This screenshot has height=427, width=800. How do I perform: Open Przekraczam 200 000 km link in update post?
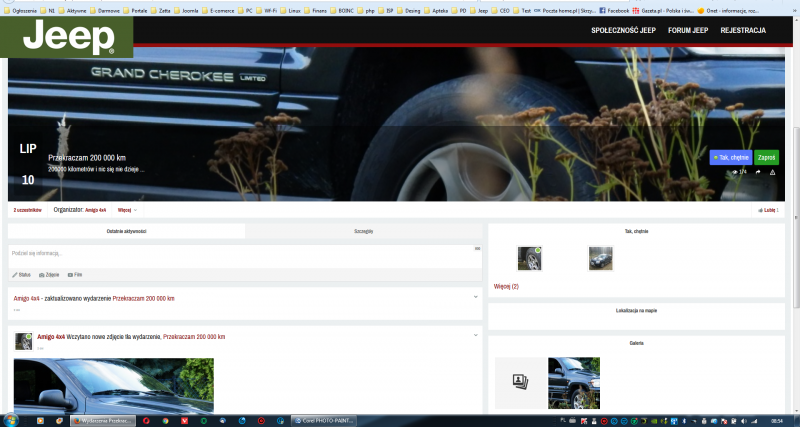(143, 298)
